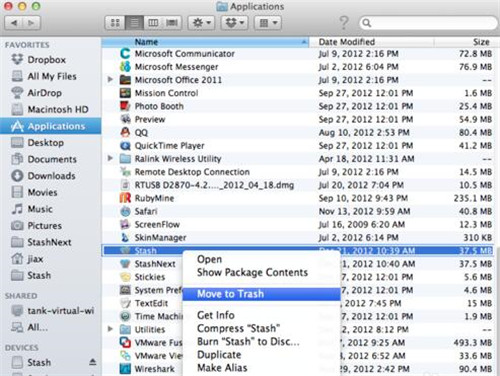Expand the Utilities folder
The image size is (500, 376).
[x=110, y=329]
